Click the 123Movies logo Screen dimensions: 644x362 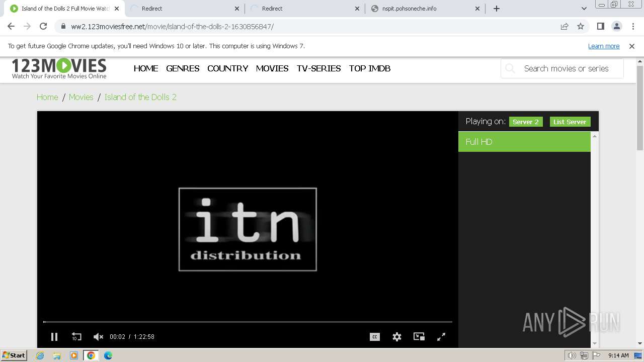(x=59, y=69)
